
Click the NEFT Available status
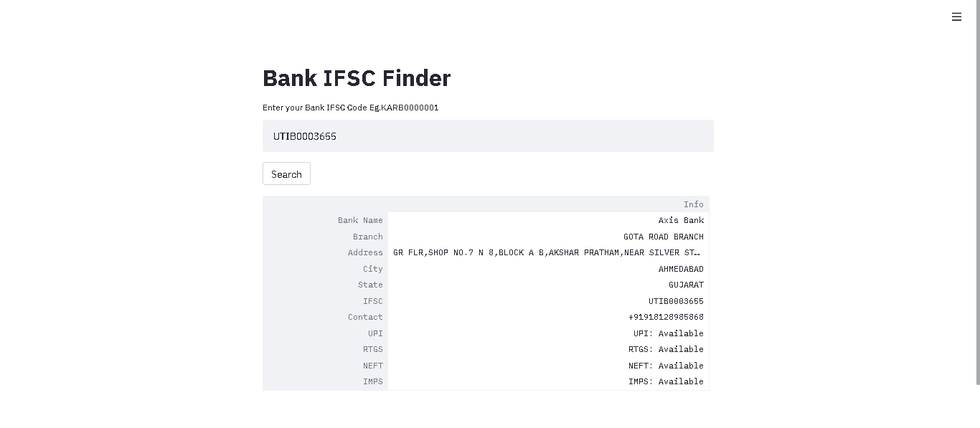coord(666,365)
